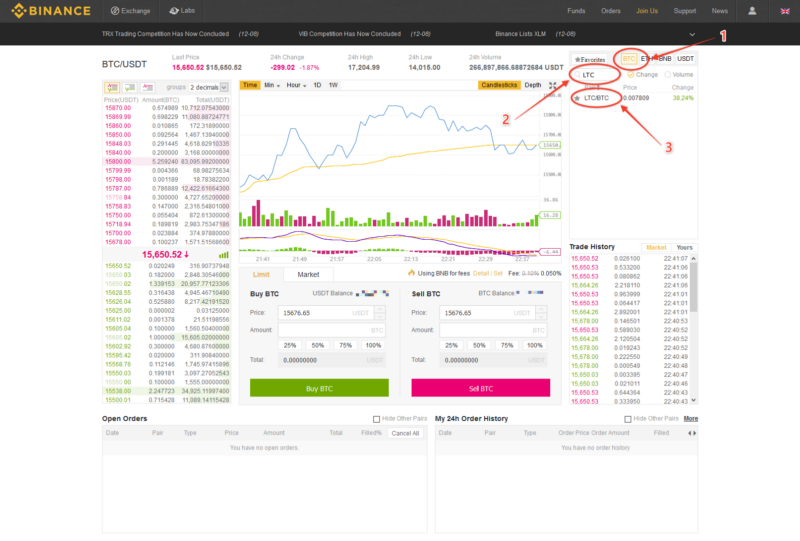
Task: Open user account profile icon
Action: point(752,11)
